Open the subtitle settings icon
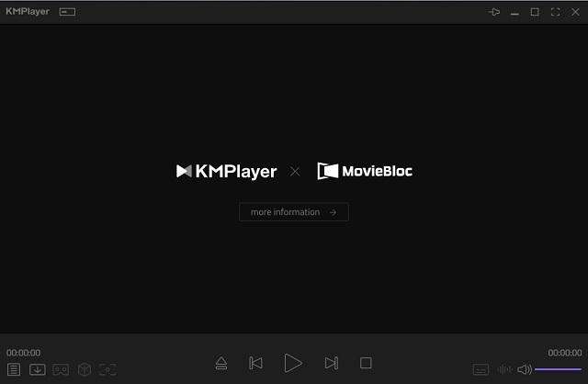 pos(481,369)
